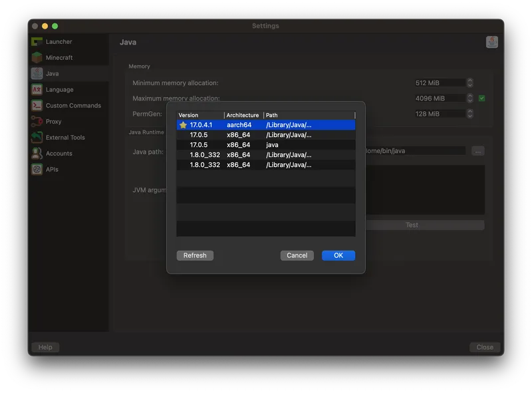Click the Path column header
The width and height of the screenshot is (532, 393).
(x=309, y=115)
